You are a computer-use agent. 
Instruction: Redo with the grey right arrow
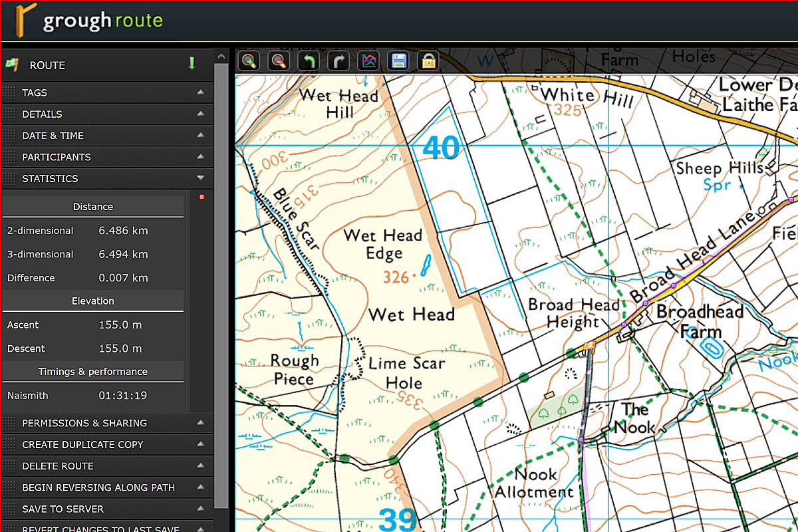pos(338,61)
